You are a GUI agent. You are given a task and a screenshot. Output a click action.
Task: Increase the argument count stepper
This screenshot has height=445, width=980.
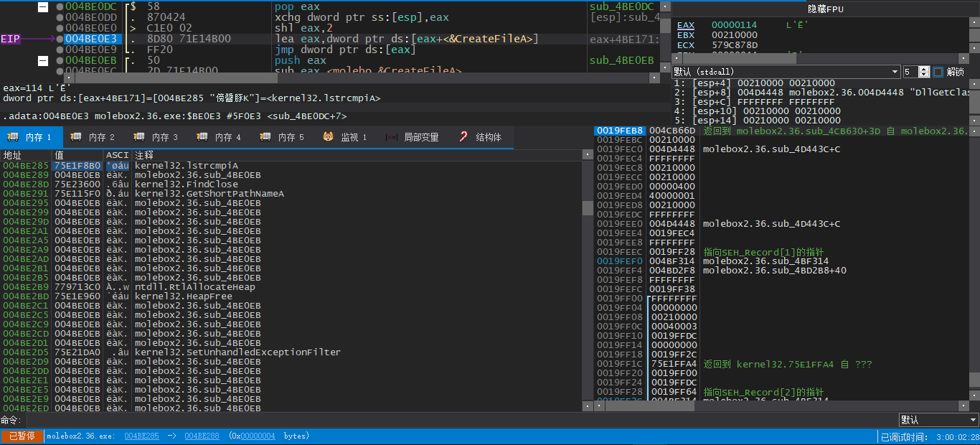point(924,69)
